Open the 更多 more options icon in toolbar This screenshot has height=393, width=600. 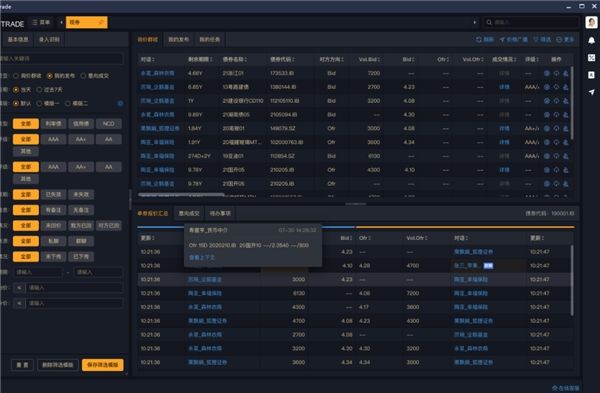tap(559, 39)
